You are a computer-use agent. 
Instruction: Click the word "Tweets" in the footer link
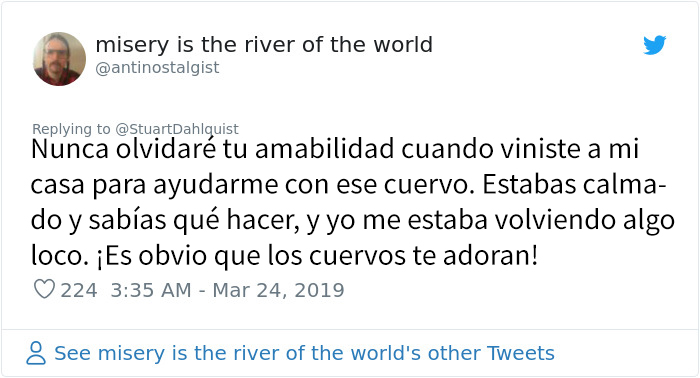(521, 353)
